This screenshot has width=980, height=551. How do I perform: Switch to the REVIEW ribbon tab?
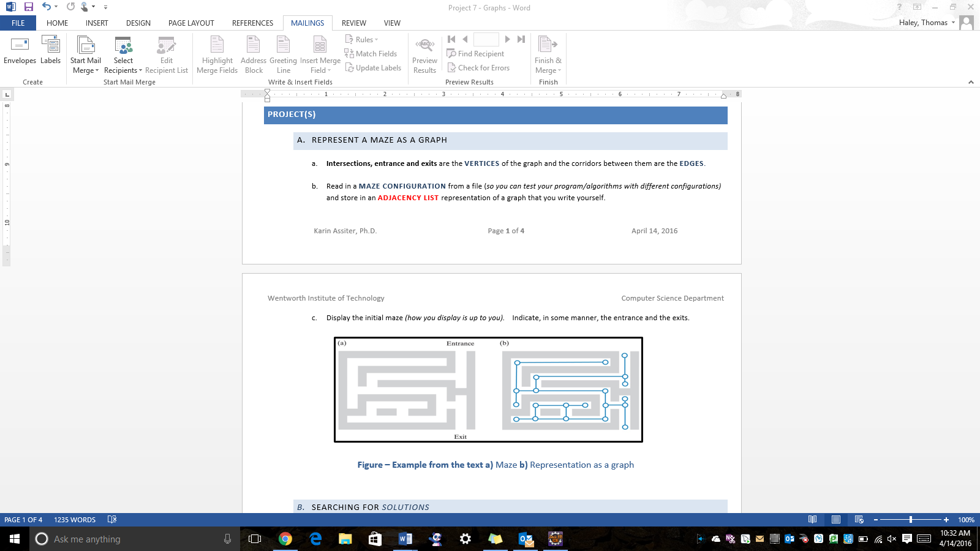point(353,23)
